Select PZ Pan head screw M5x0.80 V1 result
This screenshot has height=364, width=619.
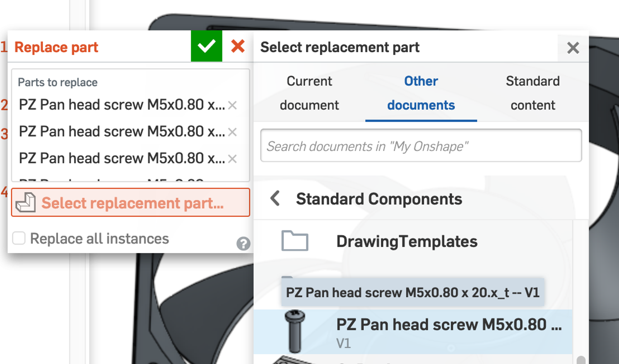tap(448, 332)
